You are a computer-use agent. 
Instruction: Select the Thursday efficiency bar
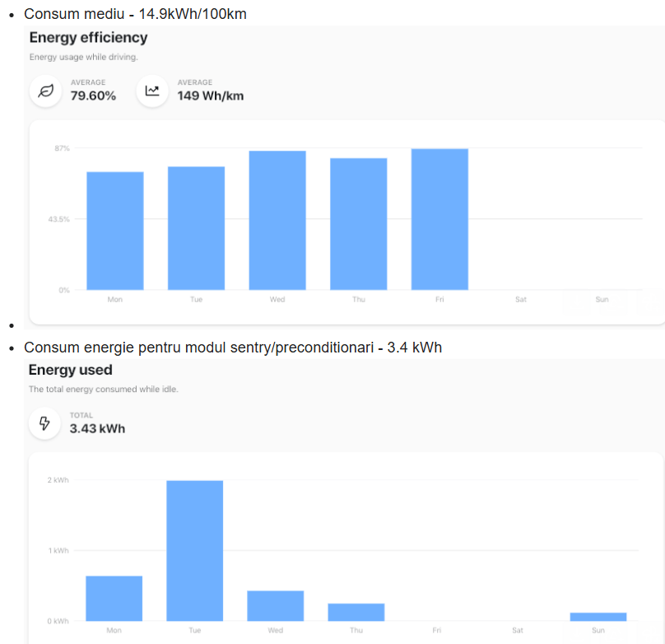click(x=358, y=224)
